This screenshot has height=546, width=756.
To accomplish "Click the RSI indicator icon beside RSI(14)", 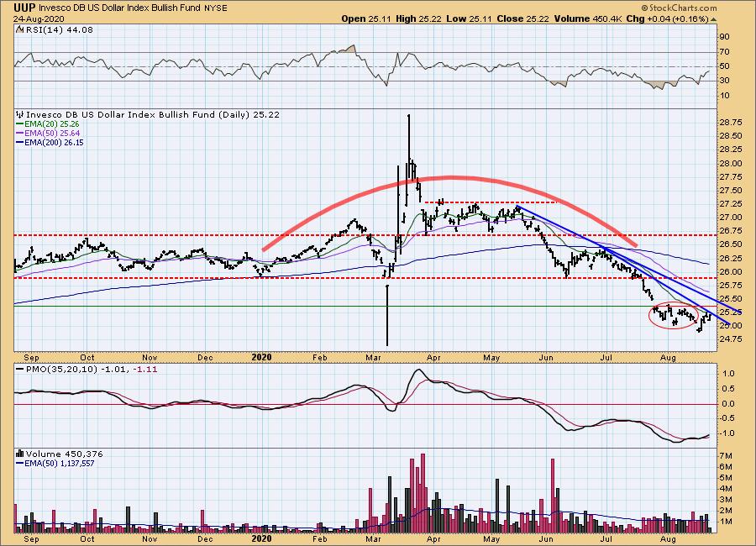I will [20, 29].
